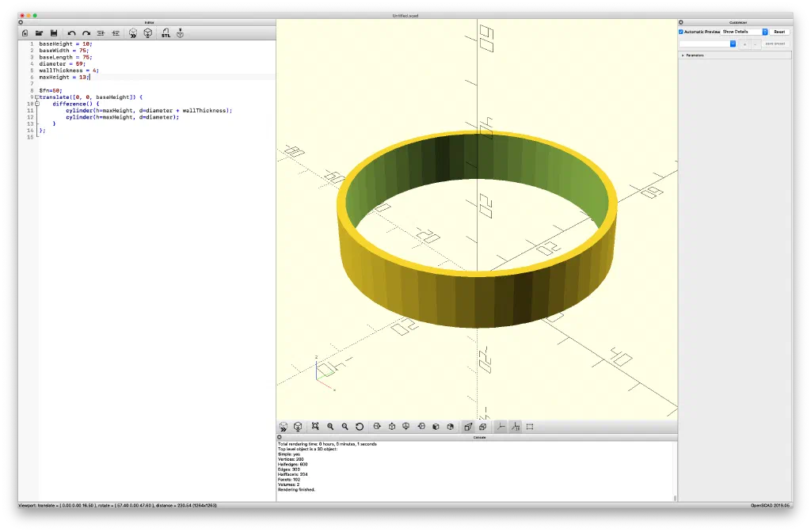Screen dimensions: 811x532
Task: Add a preset with the plus button
Action: 744,44
